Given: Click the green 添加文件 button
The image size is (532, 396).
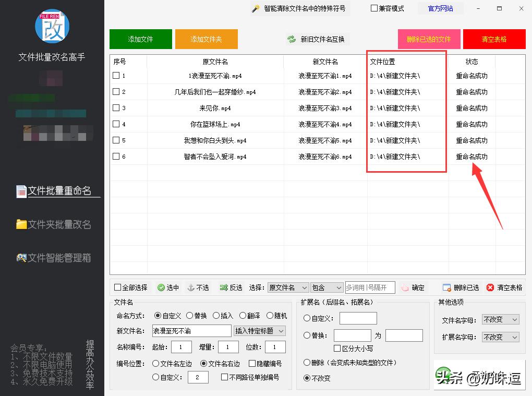Looking at the screenshot, I should click(140, 39).
